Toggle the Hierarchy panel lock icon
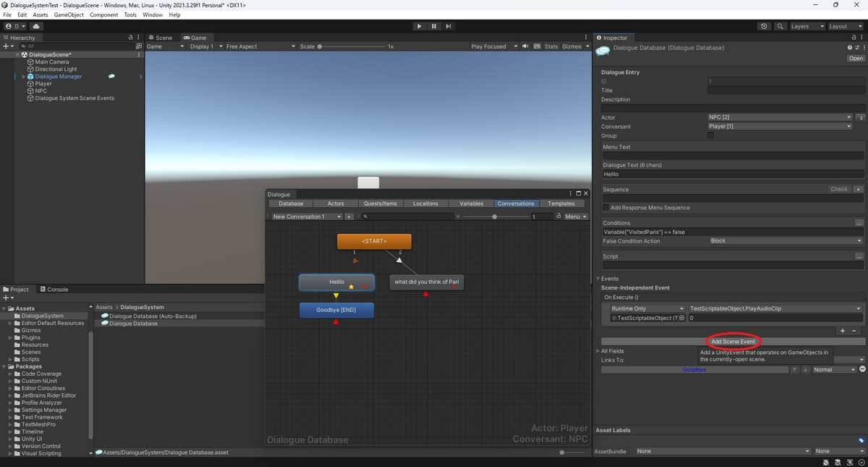This screenshot has width=868, height=467. coord(130,38)
